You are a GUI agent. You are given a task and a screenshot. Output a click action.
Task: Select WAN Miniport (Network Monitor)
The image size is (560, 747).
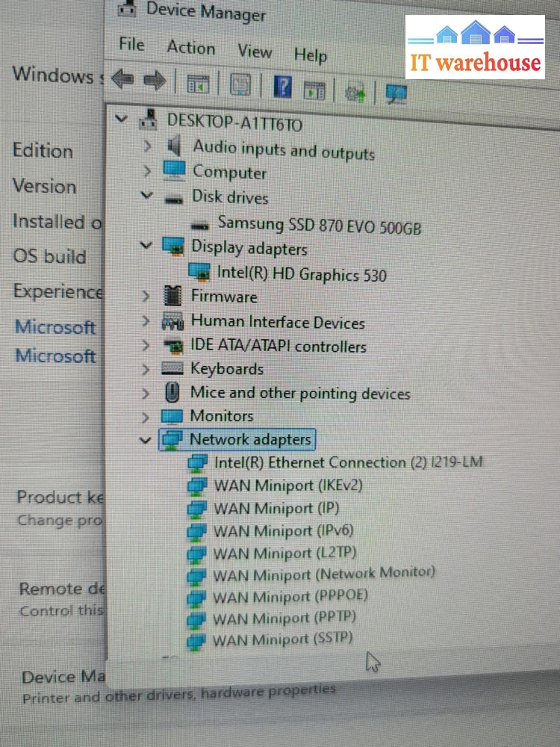click(323, 574)
